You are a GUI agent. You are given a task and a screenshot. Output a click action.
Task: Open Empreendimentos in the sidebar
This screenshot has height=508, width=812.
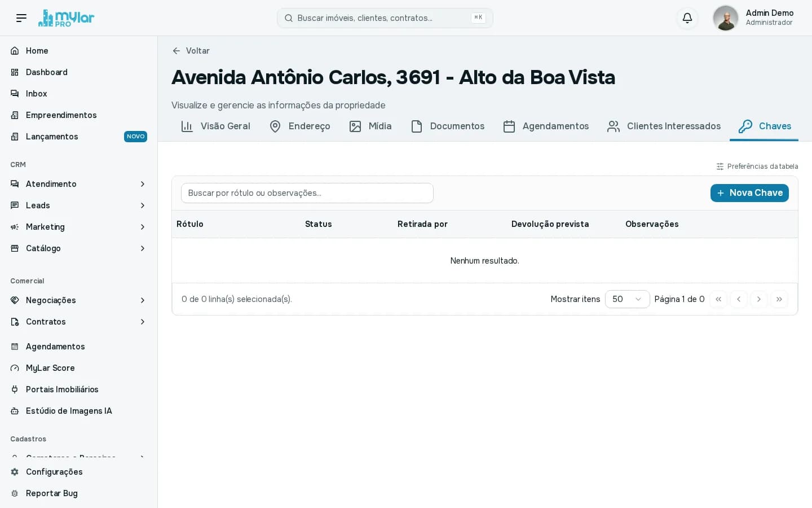pyautogui.click(x=79, y=115)
